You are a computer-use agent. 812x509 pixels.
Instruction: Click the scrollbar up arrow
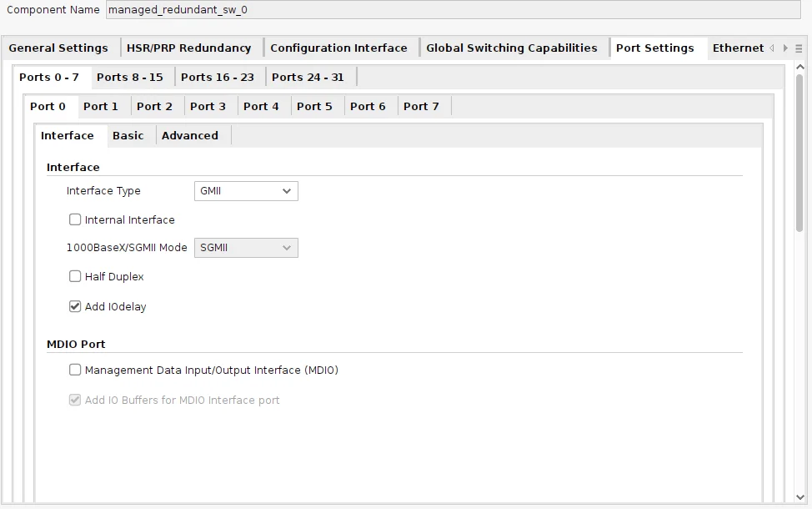[x=799, y=67]
